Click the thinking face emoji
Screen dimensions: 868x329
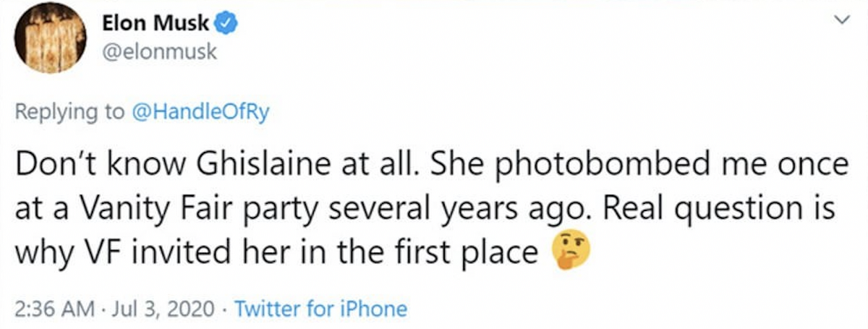tap(571, 252)
